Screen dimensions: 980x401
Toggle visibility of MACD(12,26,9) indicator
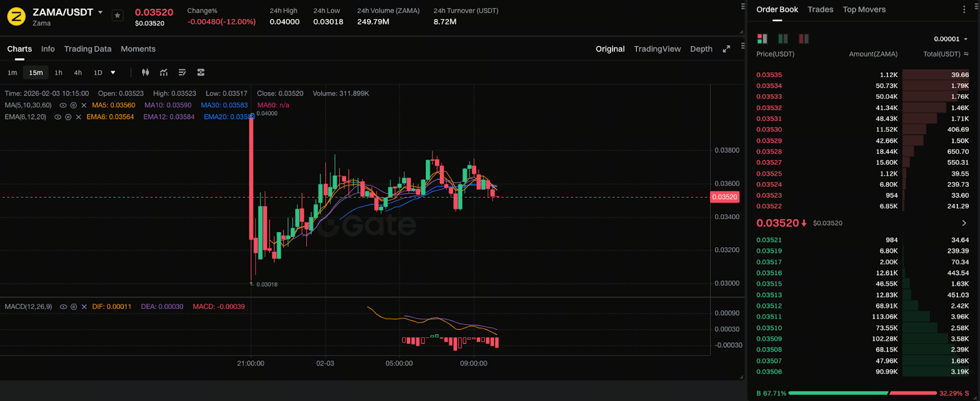(x=63, y=307)
